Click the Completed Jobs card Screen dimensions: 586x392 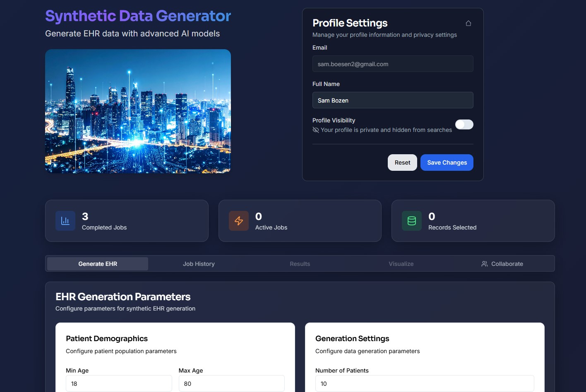click(x=127, y=221)
